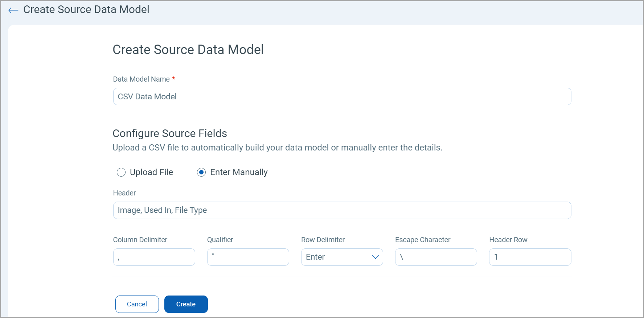
Task: Click the Column Delimiter label
Action: click(x=140, y=240)
